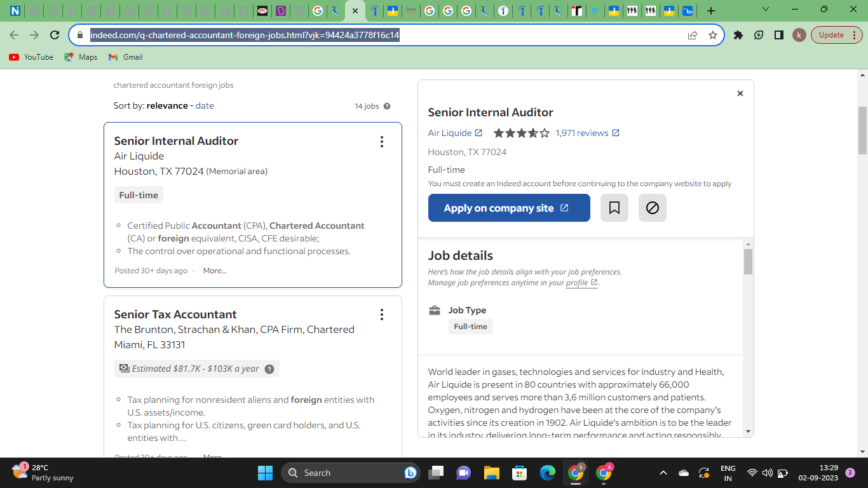The image size is (868, 488).
Task: Click salary estimate help question icon
Action: [x=269, y=369]
